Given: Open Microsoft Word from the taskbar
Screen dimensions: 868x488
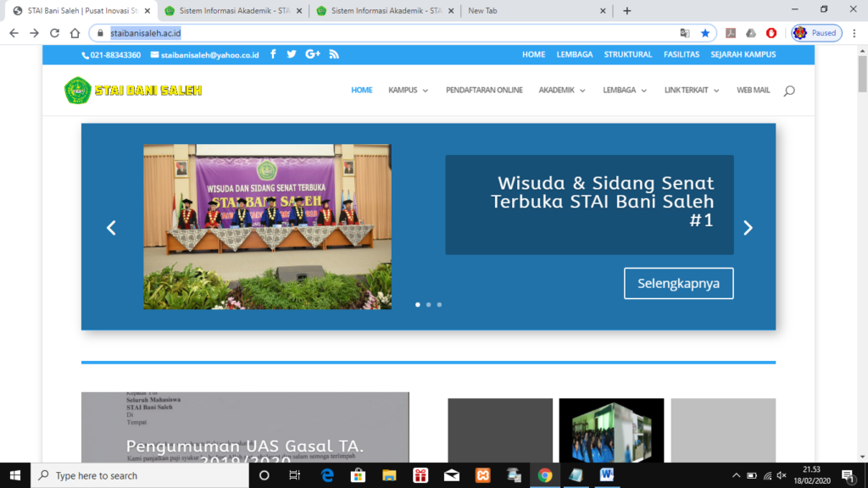Looking at the screenshot, I should pos(607,475).
